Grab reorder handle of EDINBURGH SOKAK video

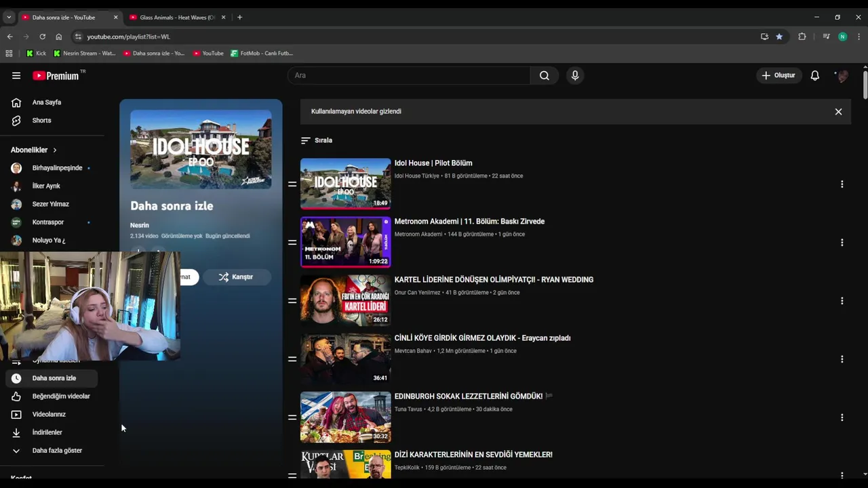point(292,417)
